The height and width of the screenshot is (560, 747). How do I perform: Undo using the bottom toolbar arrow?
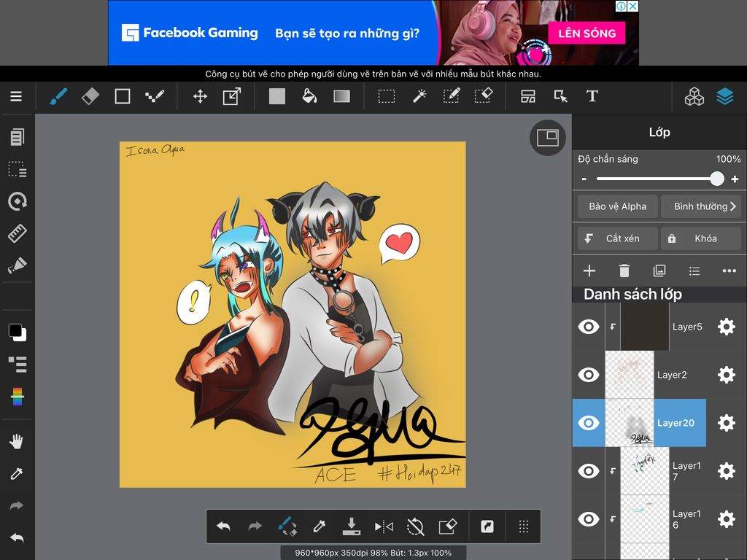223,526
